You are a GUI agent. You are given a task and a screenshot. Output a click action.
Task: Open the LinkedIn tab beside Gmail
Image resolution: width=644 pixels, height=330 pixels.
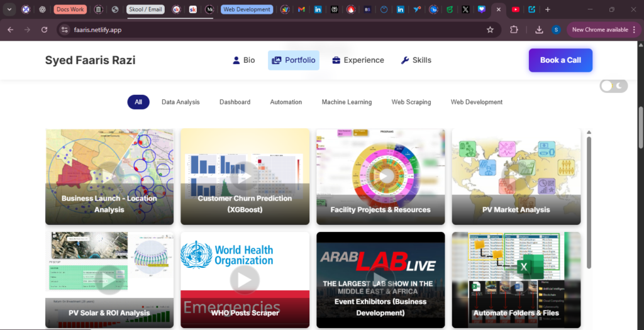pos(318,9)
